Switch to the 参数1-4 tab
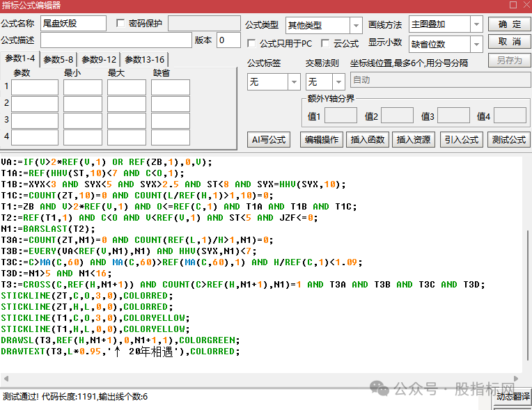 (x=20, y=58)
